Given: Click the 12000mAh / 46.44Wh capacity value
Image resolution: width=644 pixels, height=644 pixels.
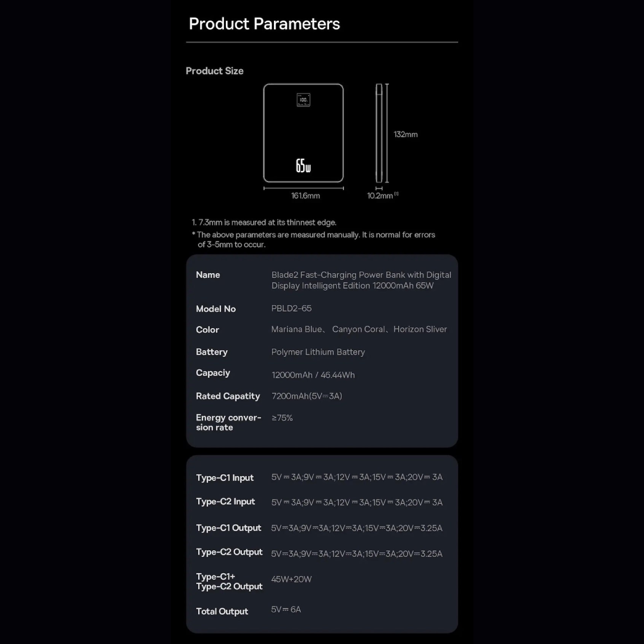Looking at the screenshot, I should coord(313,375).
